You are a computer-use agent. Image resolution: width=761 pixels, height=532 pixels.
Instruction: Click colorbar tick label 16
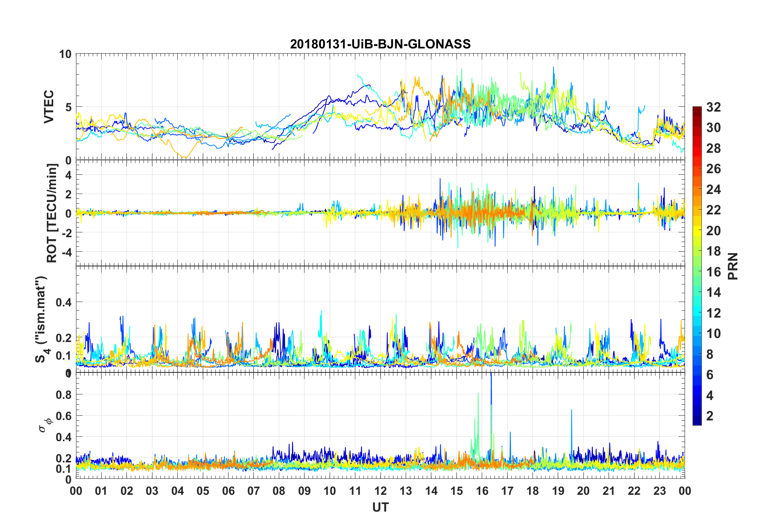coord(713,272)
